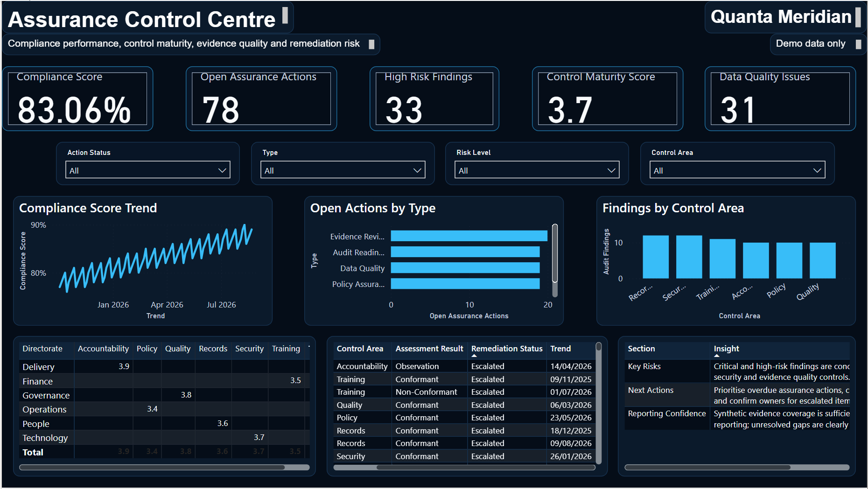
Task: Sort by Insight column header
Action: 726,349
